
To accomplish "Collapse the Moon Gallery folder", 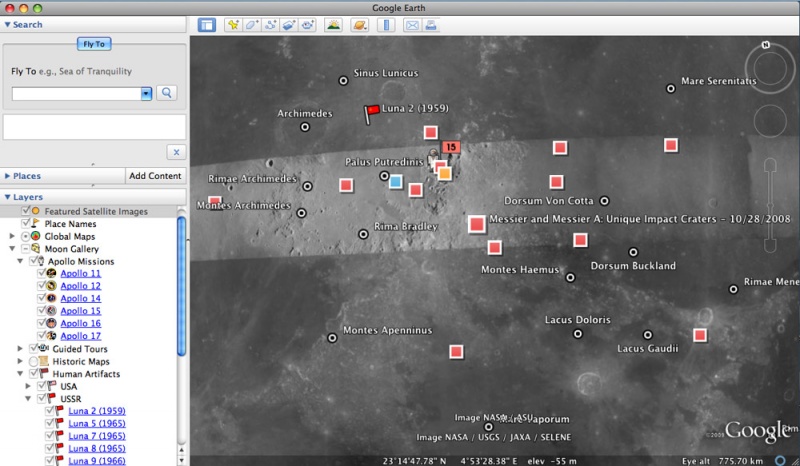I will coord(12,249).
